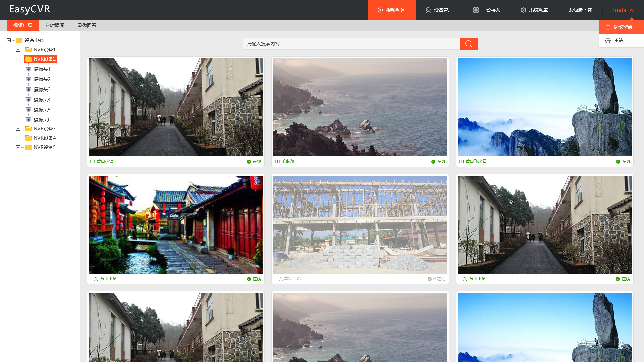Viewport: 644px width, 362px height.
Task: Select the 设备管理 device icon
Action: pos(428,10)
